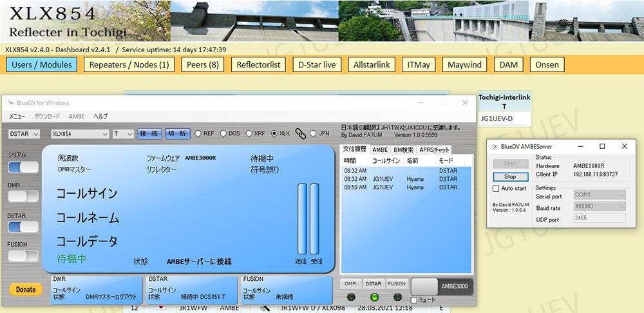Click the DSTAR button above the LEDs
The width and height of the screenshot is (644, 313).
[374, 283]
